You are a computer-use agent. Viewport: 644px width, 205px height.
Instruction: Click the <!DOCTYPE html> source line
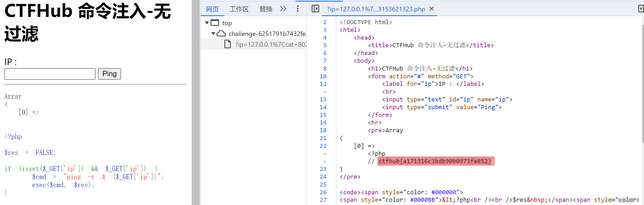(x=366, y=22)
